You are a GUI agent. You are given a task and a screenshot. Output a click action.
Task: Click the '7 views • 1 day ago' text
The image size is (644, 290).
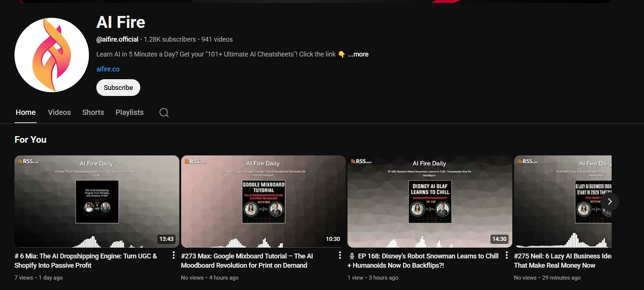pyautogui.click(x=39, y=278)
